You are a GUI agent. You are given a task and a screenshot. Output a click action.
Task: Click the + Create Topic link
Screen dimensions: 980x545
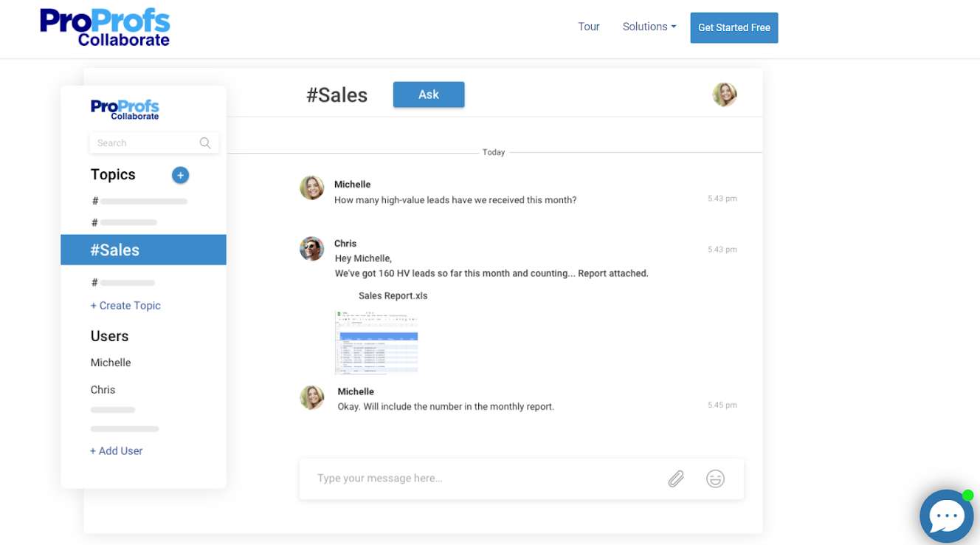click(125, 306)
